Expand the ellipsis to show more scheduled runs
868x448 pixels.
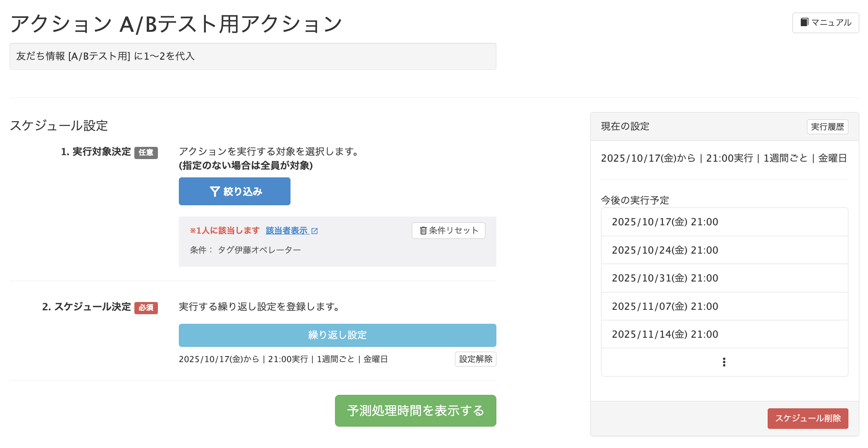tap(724, 362)
